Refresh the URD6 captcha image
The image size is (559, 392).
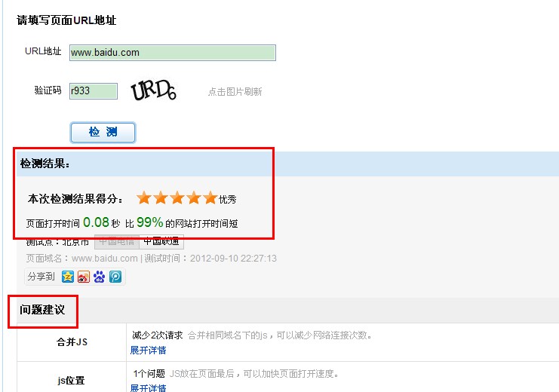click(153, 90)
